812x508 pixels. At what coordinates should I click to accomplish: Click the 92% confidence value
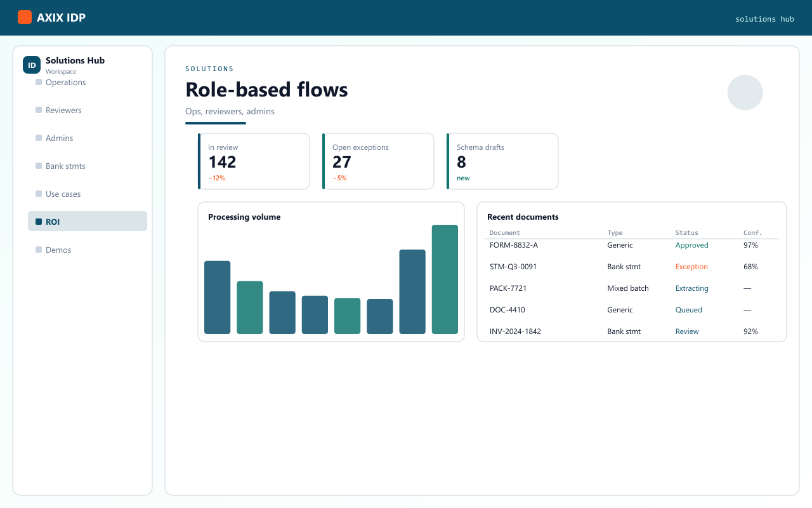[750, 331]
